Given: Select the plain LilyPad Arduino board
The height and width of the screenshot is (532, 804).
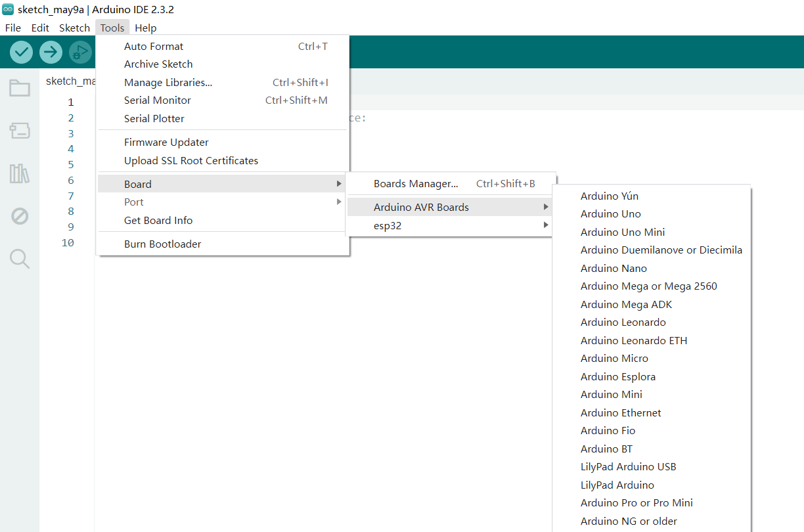Looking at the screenshot, I should click(651, 485).
